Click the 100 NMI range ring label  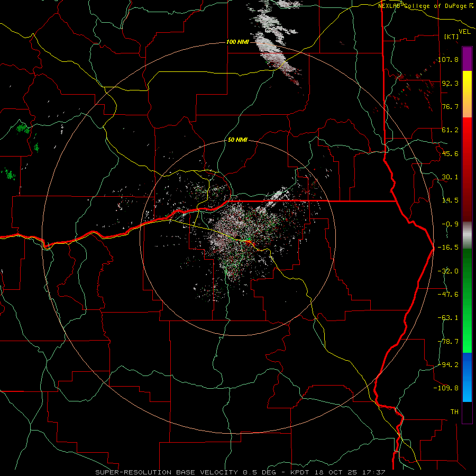click(x=237, y=42)
